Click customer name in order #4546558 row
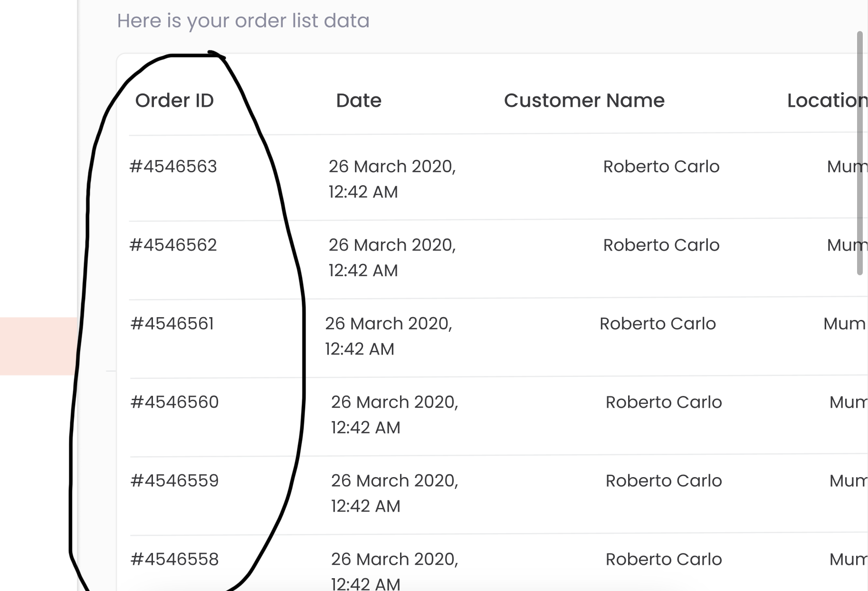 point(664,560)
